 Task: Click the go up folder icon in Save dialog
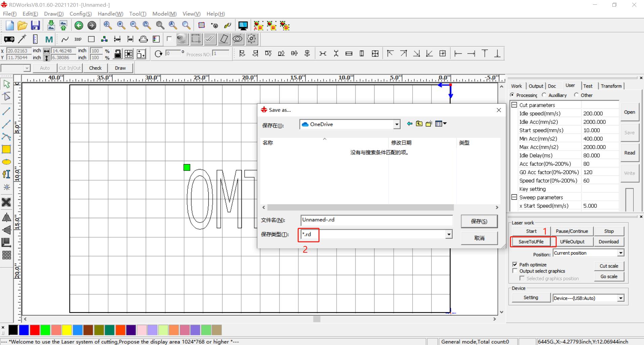click(x=419, y=124)
